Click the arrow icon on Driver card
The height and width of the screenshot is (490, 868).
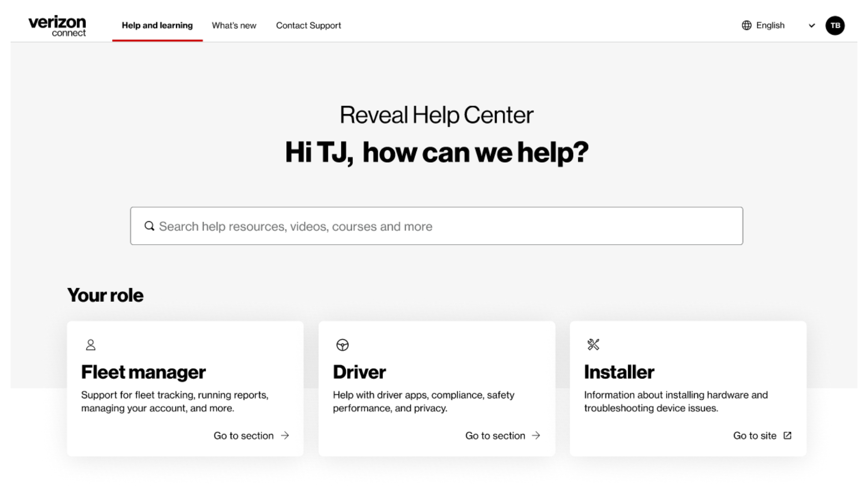point(536,435)
